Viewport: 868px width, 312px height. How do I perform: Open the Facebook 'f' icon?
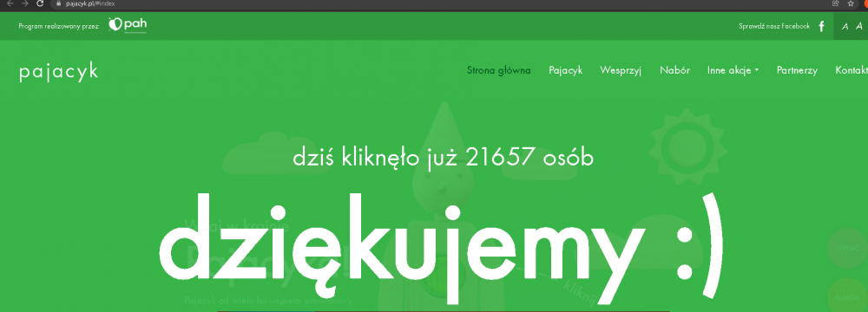[x=821, y=26]
